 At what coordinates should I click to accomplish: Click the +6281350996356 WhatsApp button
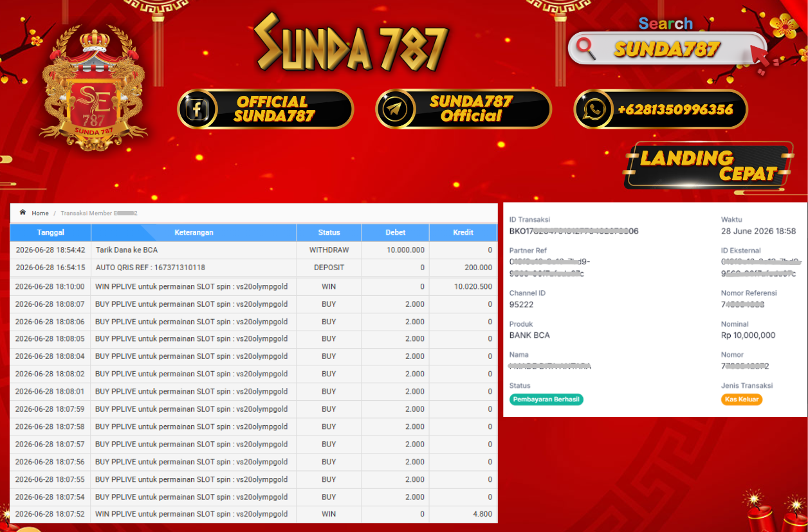click(661, 109)
